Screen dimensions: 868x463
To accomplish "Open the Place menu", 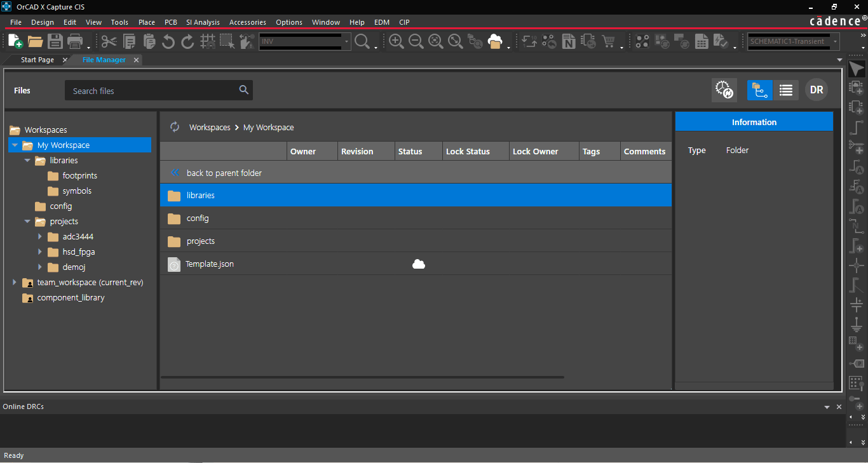I will click(x=147, y=22).
